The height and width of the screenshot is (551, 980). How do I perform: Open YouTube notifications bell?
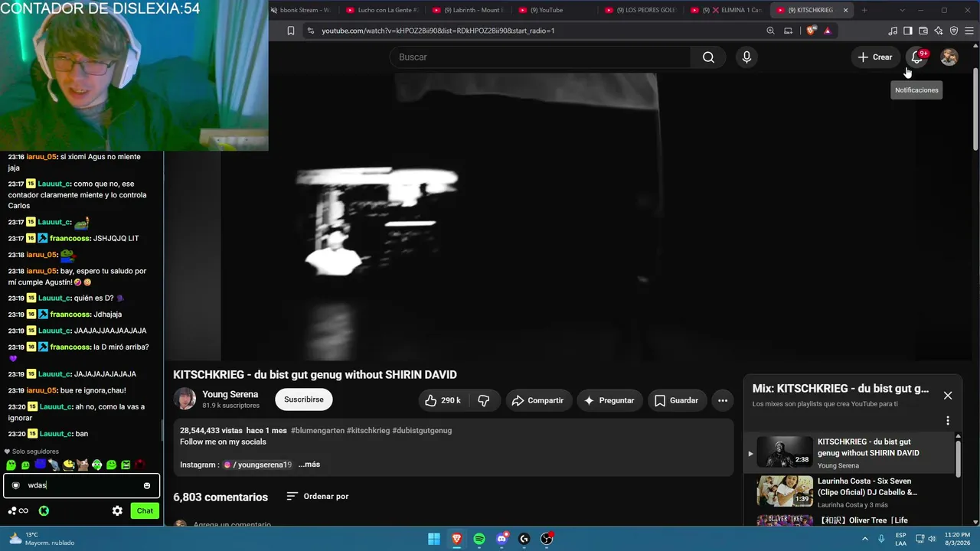tap(916, 57)
